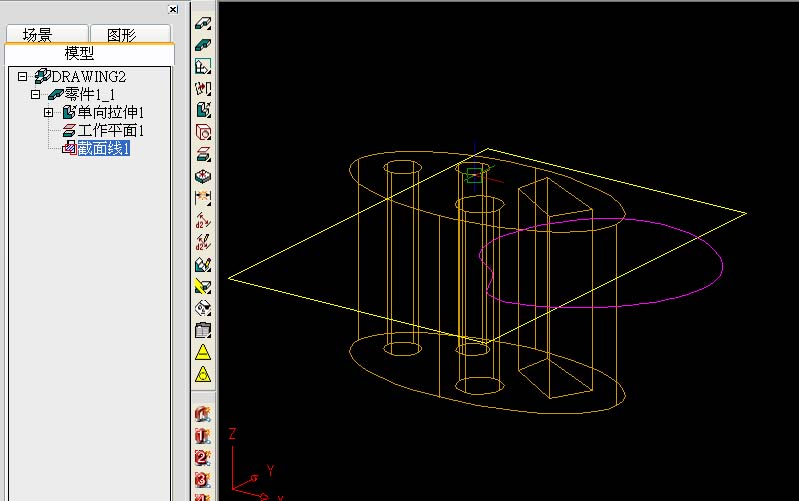This screenshot has height=501, width=799.
Task: Click the yellow-striped section cut icon
Action: [203, 286]
